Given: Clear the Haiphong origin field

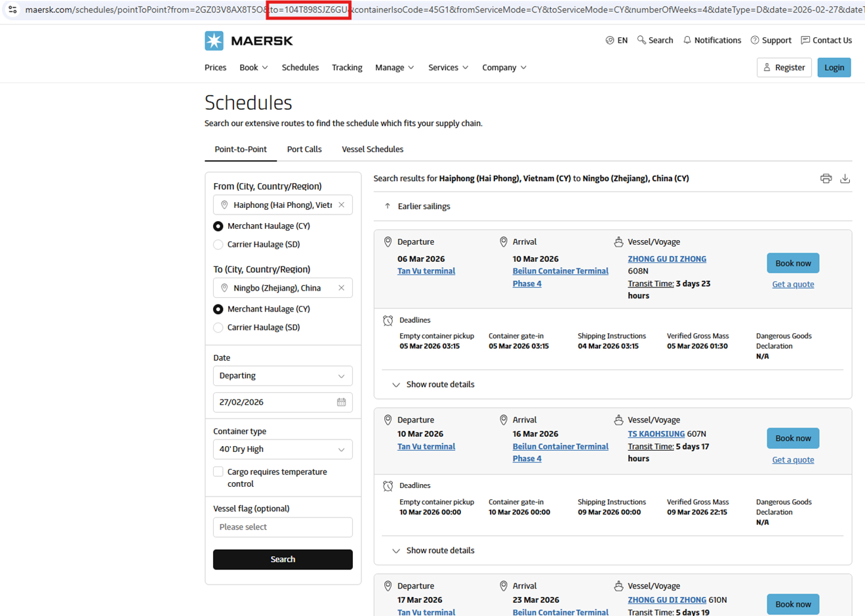Looking at the screenshot, I should pos(341,205).
